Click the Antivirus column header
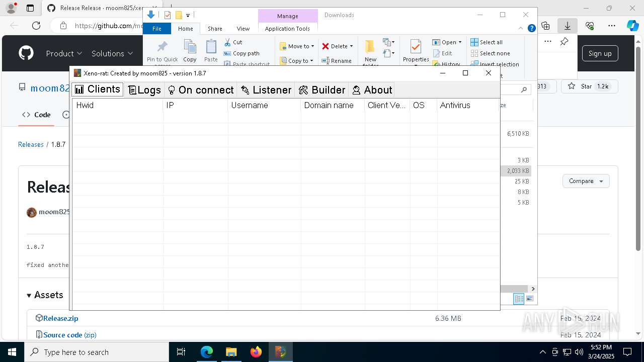Screen dimensions: 644x362 coord(468,105)
